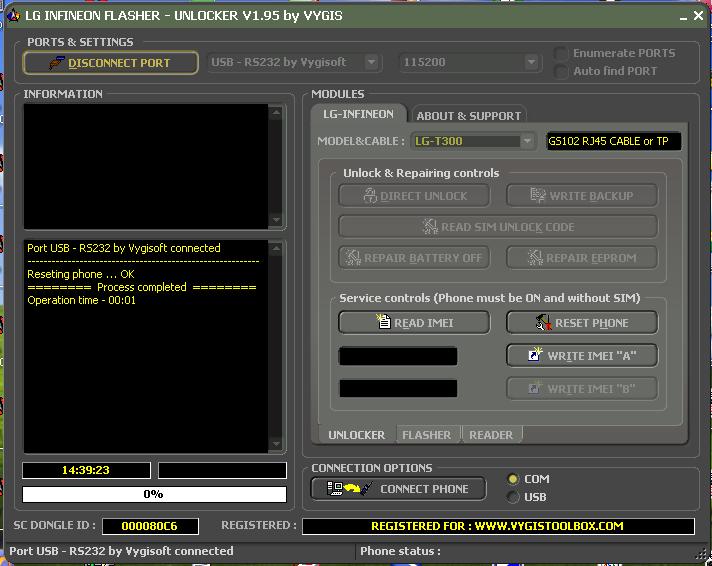This screenshot has height=566, width=712.
Task: Expand the LG-T300 model dropdown
Action: coord(527,141)
